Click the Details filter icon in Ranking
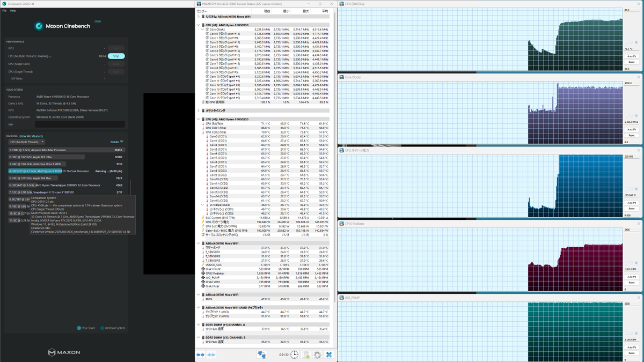Image resolution: width=644 pixels, height=362 pixels. pyautogui.click(x=122, y=142)
